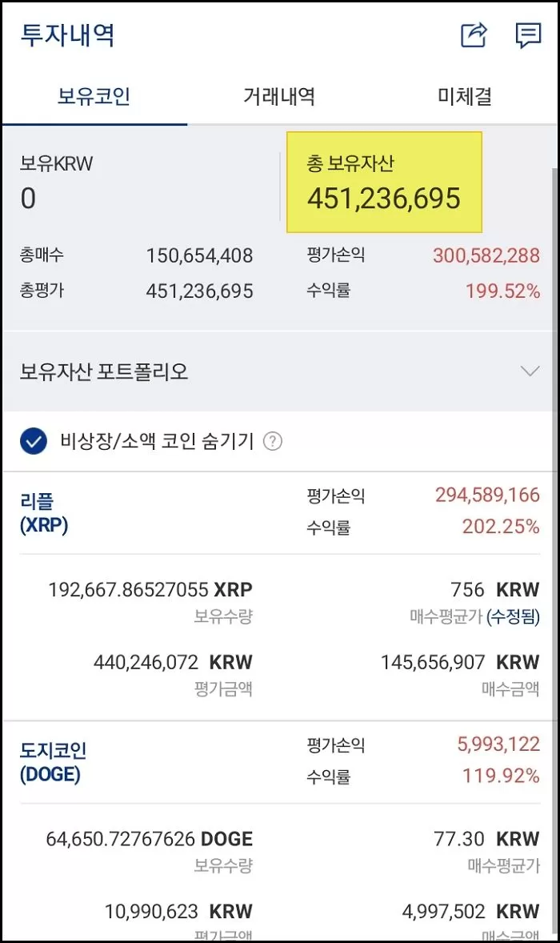
Task: Expand the 보유자산 포트폴리오 section
Action: [280, 371]
